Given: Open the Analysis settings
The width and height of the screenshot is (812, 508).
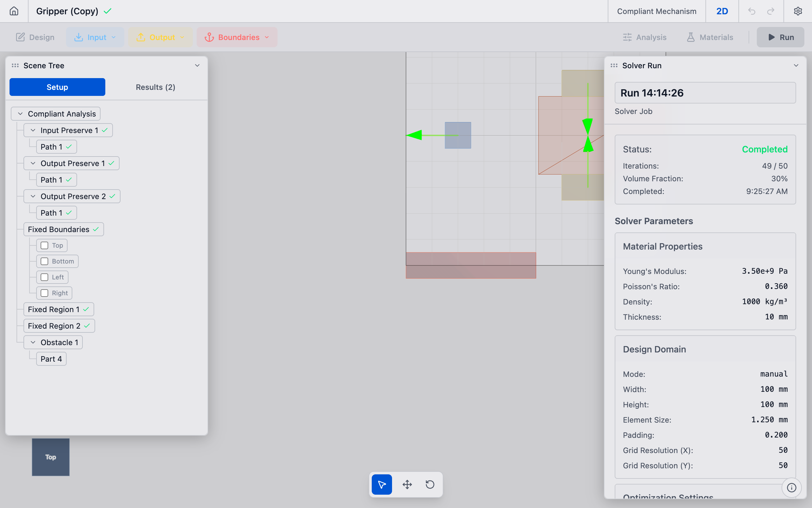Looking at the screenshot, I should (x=645, y=37).
